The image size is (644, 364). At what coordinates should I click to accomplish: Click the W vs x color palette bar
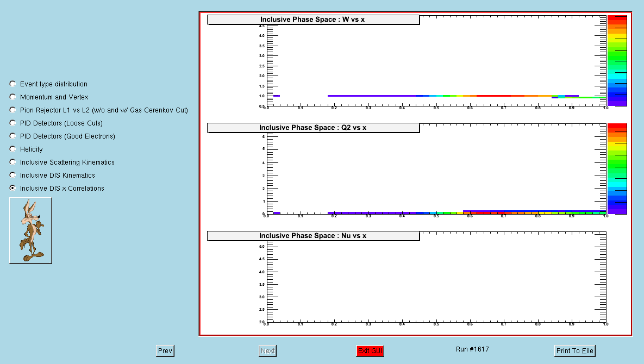617,61
